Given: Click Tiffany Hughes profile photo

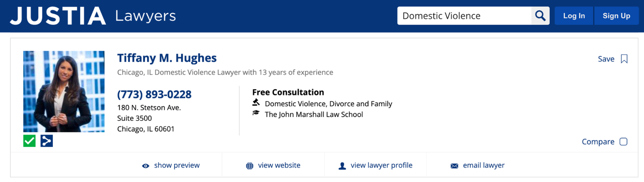Looking at the screenshot, I should coord(64,91).
